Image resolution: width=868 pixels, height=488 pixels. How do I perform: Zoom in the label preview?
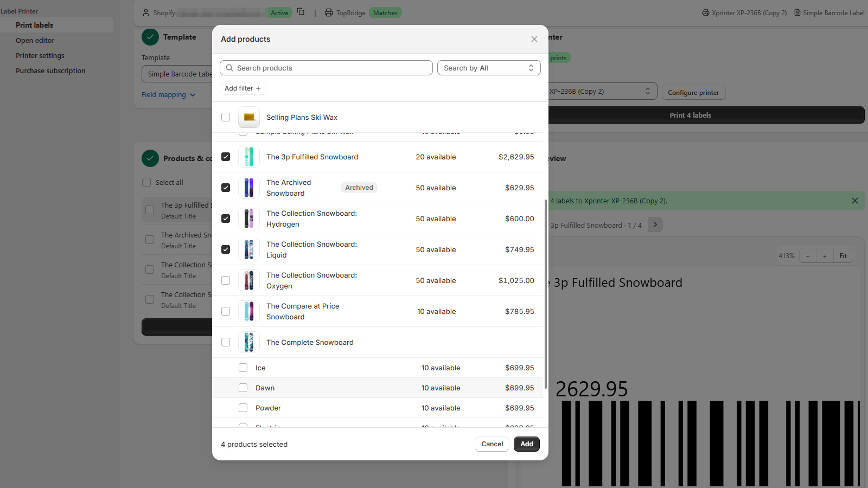(x=825, y=256)
